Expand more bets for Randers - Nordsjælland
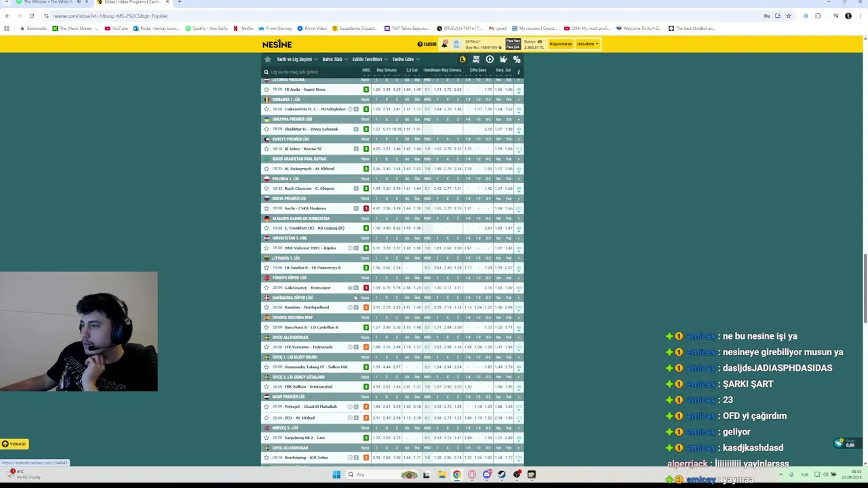The image size is (868, 488). pos(519,307)
